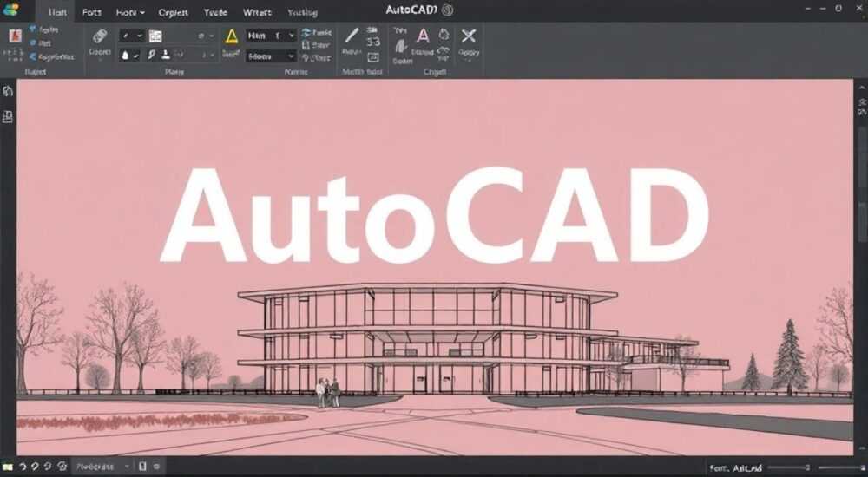
Task: Click the gear-like icon after the bottom bar arrows
Action: (x=62, y=467)
